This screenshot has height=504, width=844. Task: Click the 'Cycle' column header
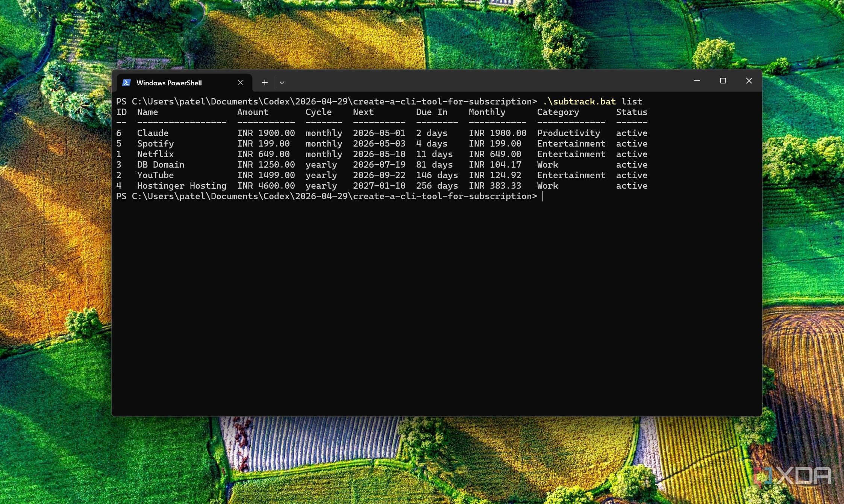[x=318, y=112]
